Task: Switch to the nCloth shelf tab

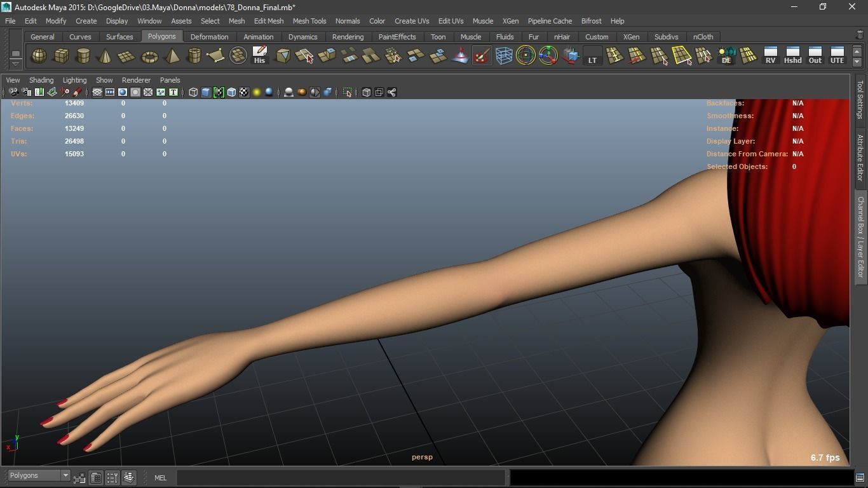Action: click(x=703, y=37)
